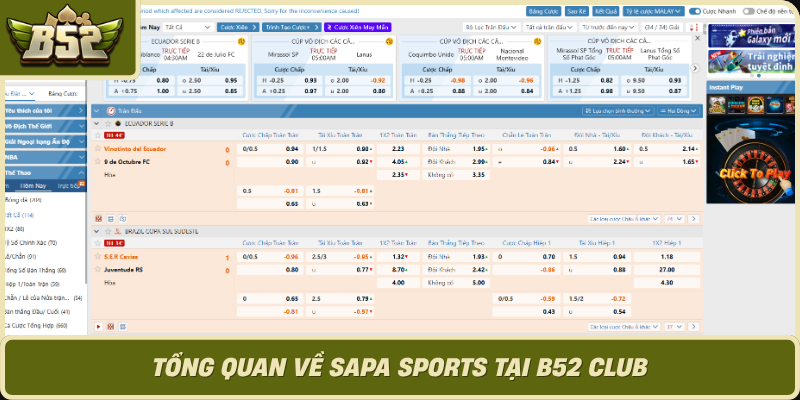Toggle the Cược Nhanh switch

[694, 11]
